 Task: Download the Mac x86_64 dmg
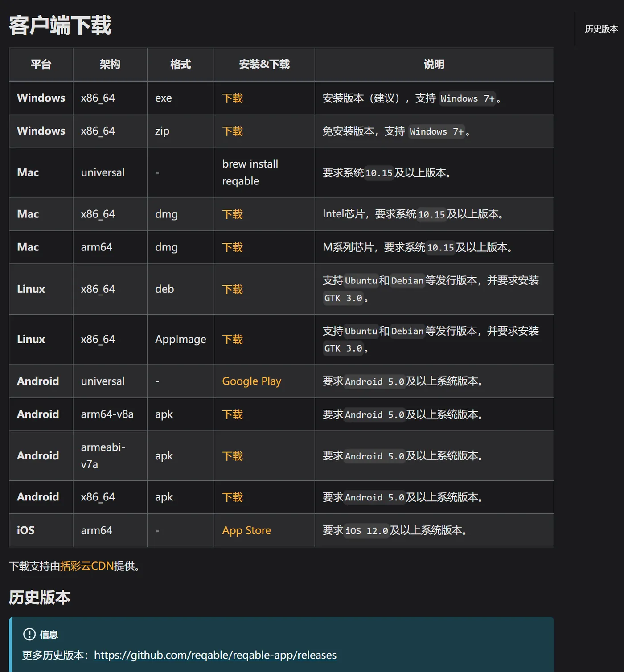[x=232, y=214]
